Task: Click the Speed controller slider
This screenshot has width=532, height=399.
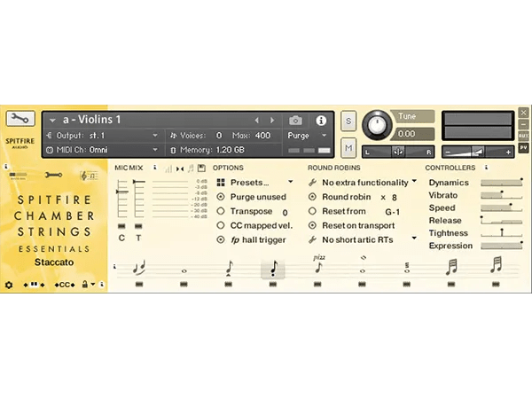Action: [502, 207]
